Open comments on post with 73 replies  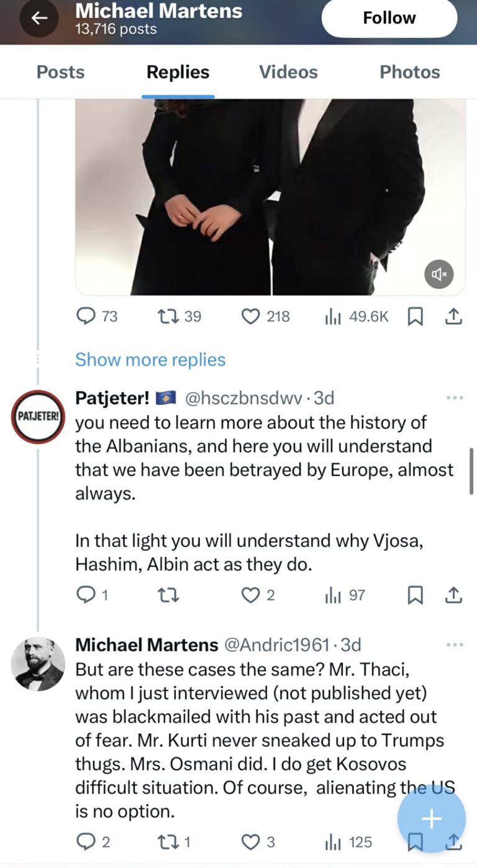pyautogui.click(x=85, y=317)
